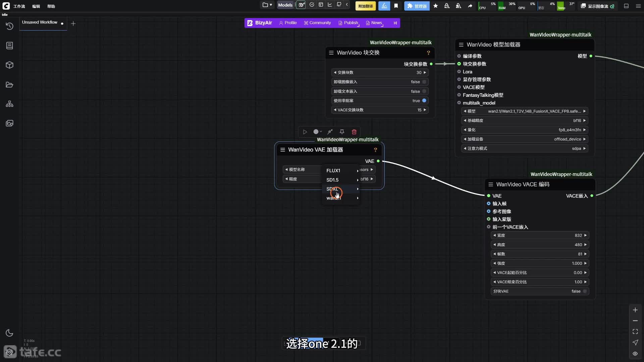Open the 量化 fp8_e4m3fn combo box
The width and height of the screenshot is (644, 362).
coord(525,130)
